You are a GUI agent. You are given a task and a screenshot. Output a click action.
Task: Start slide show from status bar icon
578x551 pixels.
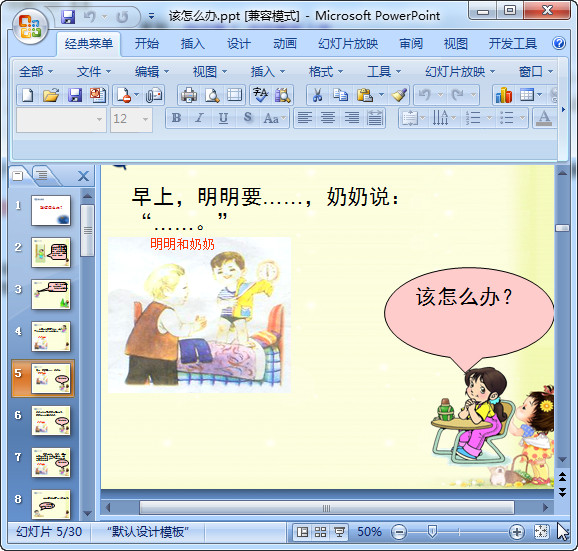[x=340, y=532]
